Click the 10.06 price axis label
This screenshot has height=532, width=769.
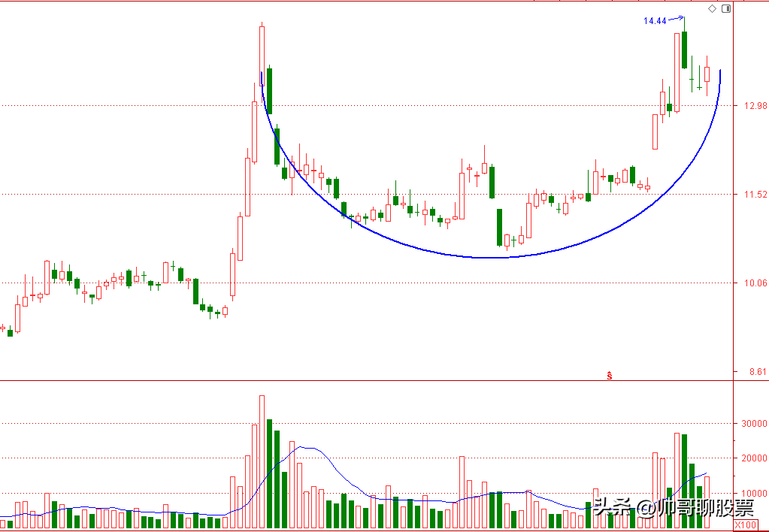coord(755,283)
